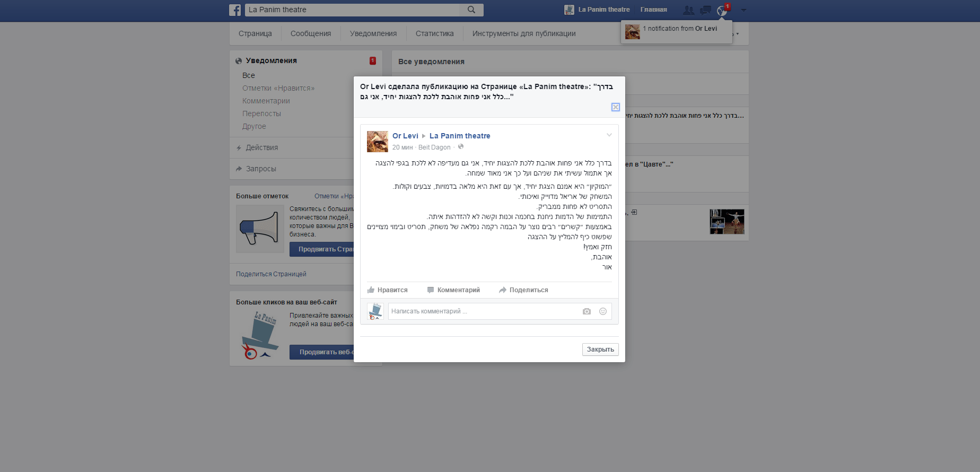980x472 pixels.
Task: Open the Страница tab
Action: [255, 33]
